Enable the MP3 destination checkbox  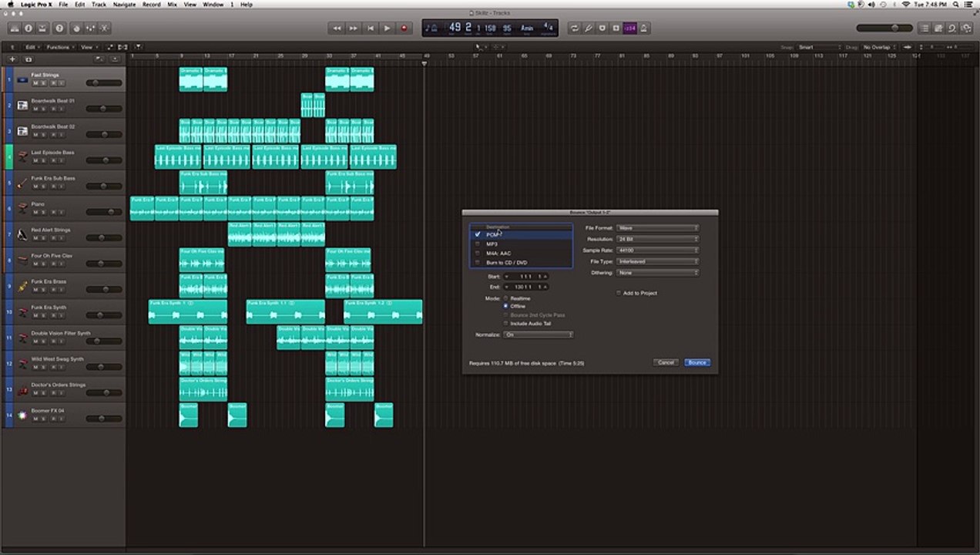(x=478, y=244)
